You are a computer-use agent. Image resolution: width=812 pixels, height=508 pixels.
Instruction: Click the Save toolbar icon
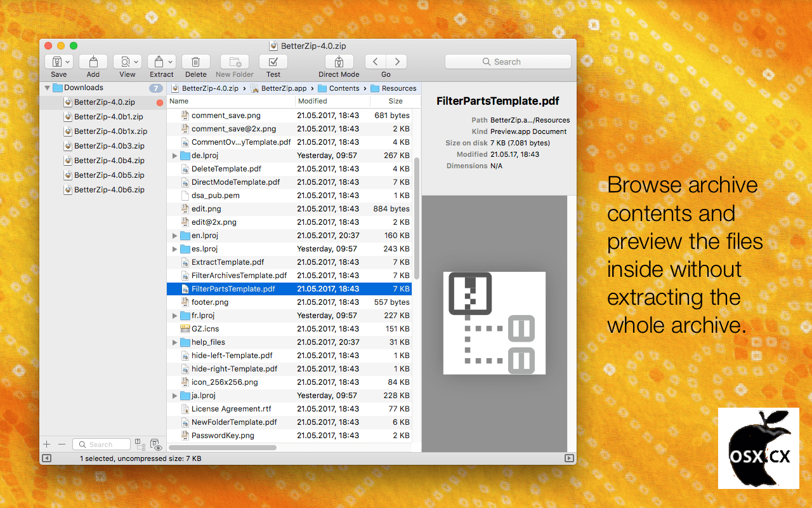pyautogui.click(x=56, y=62)
